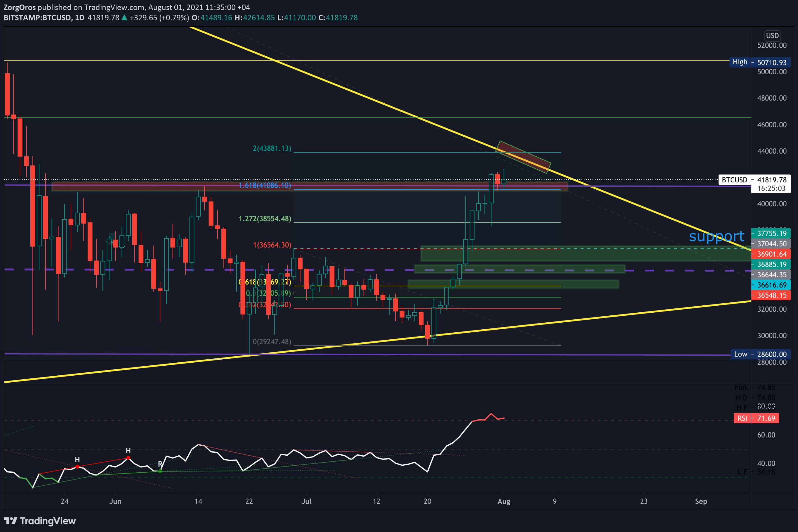Click the 40.00 RSI axis label
Screen dimensions: 798x532
(x=766, y=464)
